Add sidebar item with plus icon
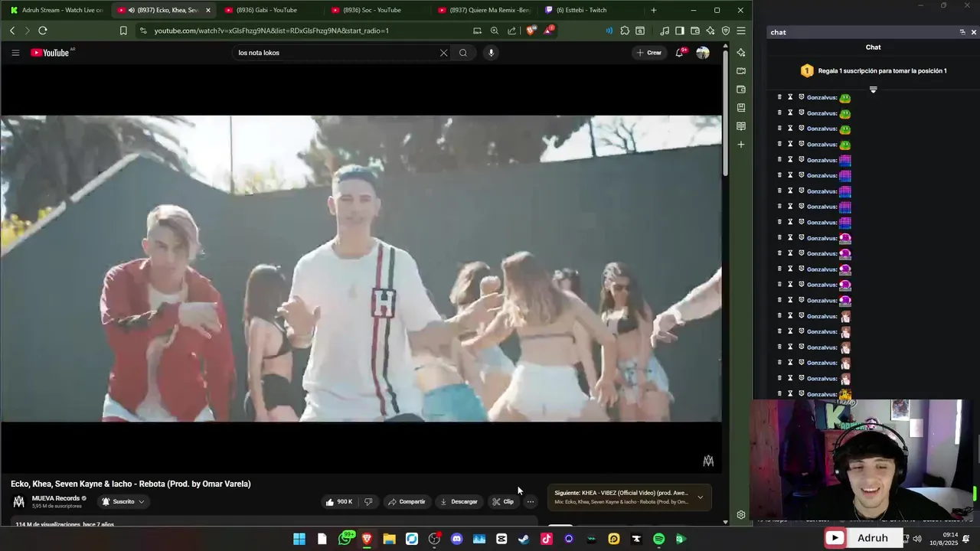Viewport: 980px width, 551px height. coord(741,145)
